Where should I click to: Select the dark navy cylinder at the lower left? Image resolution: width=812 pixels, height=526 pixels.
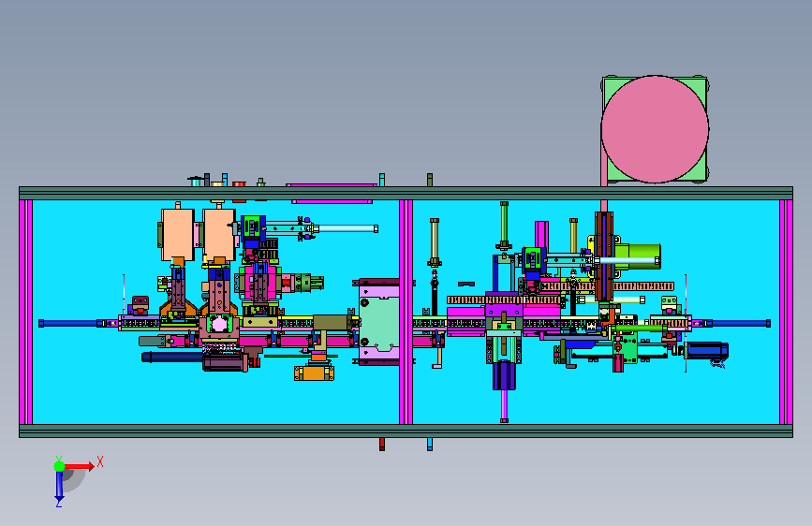coord(171,357)
